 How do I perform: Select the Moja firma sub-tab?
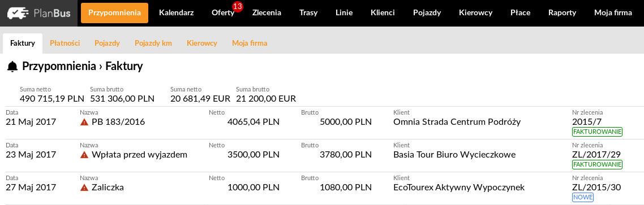[x=250, y=43]
